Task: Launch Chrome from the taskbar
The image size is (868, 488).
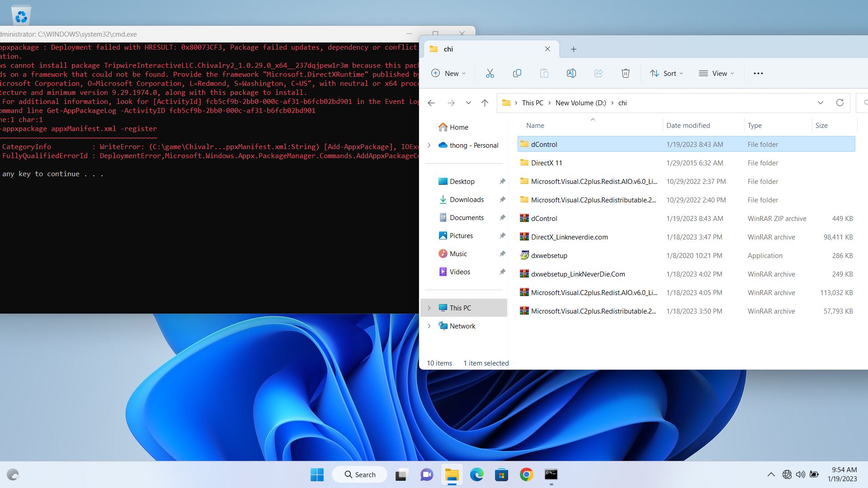Action: point(526,474)
